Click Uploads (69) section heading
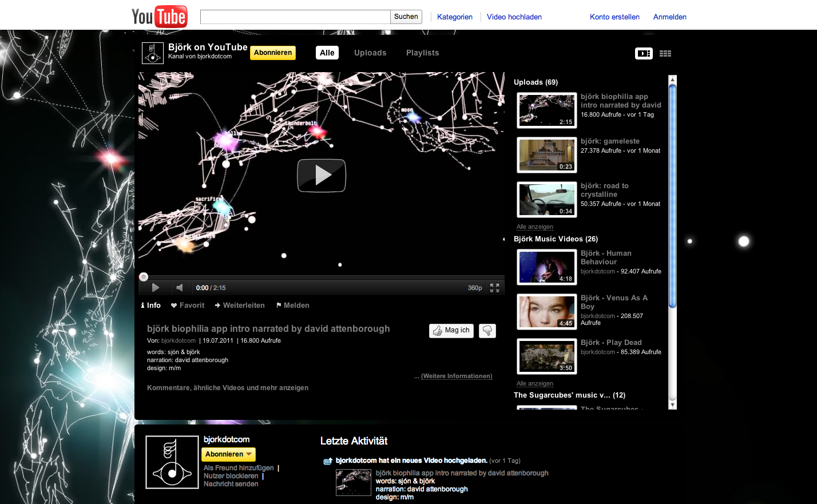The height and width of the screenshot is (504, 817). [x=536, y=82]
